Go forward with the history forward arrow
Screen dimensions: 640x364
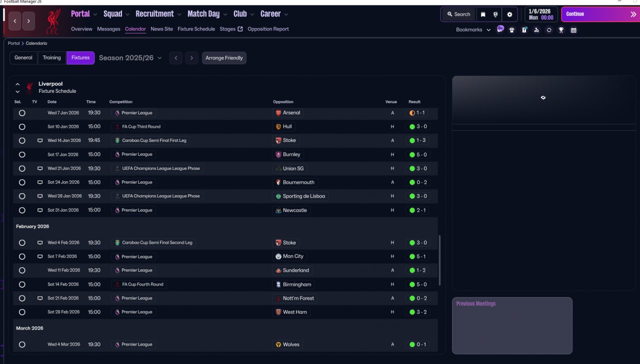(x=28, y=21)
